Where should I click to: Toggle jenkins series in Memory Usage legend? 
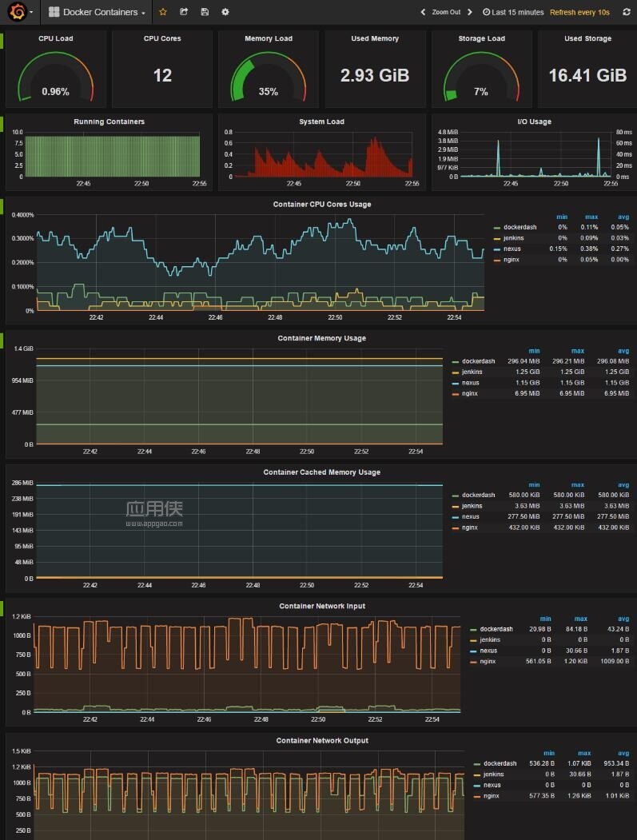(x=472, y=372)
